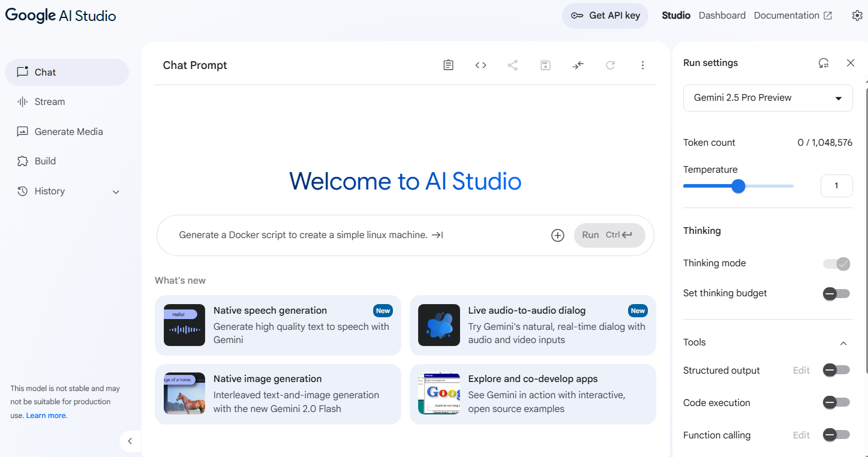868x457 pixels.
Task: Click the system instructions clipboard icon
Action: point(448,65)
